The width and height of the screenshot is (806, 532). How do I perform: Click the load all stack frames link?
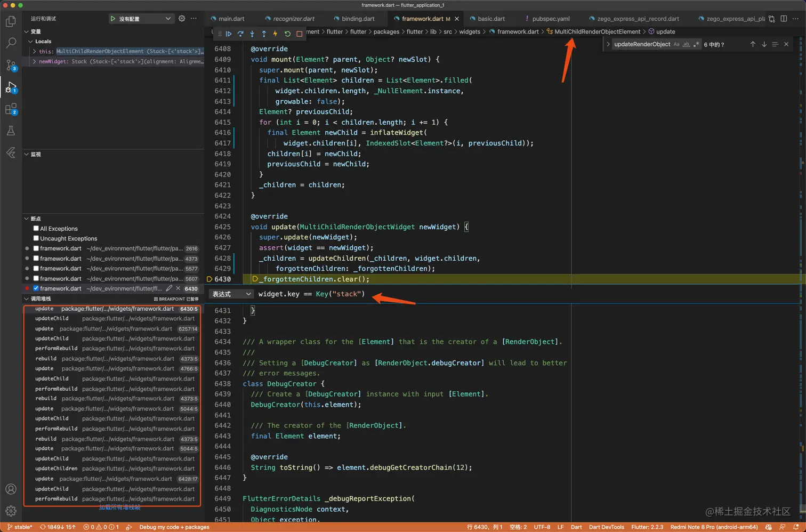click(119, 507)
